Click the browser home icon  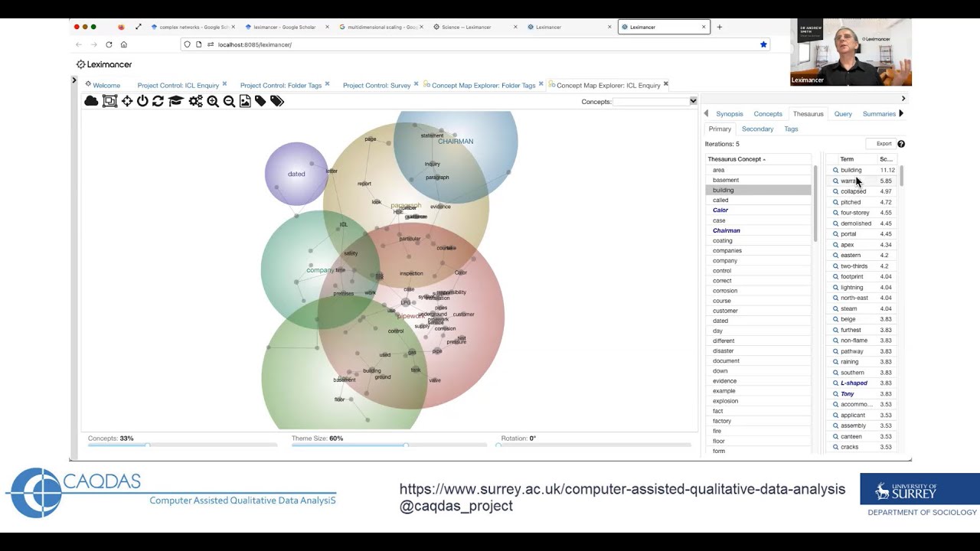pos(123,44)
